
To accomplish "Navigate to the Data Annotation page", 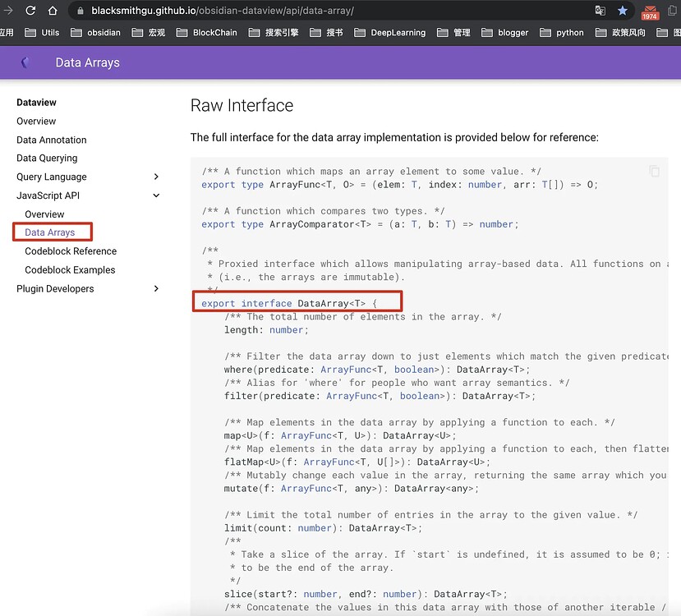I will [51, 139].
